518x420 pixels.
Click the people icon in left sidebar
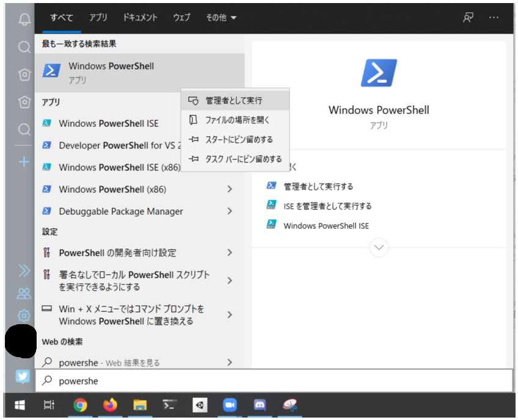[24, 293]
